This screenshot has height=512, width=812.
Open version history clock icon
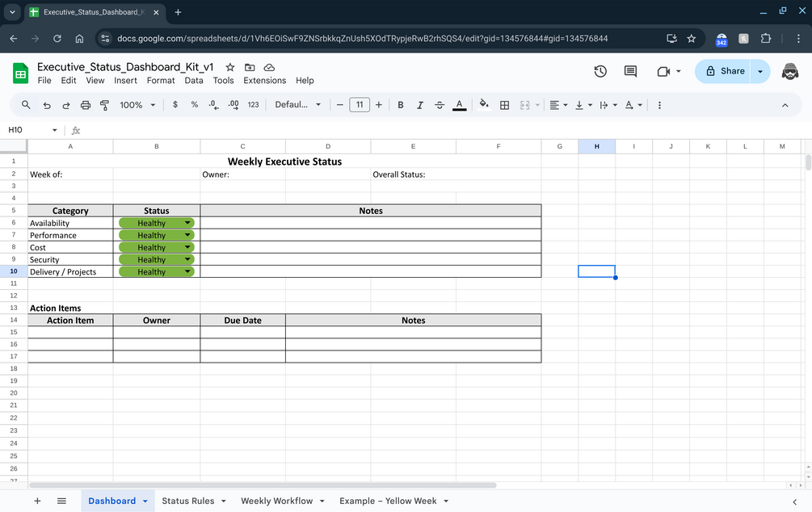tap(600, 71)
